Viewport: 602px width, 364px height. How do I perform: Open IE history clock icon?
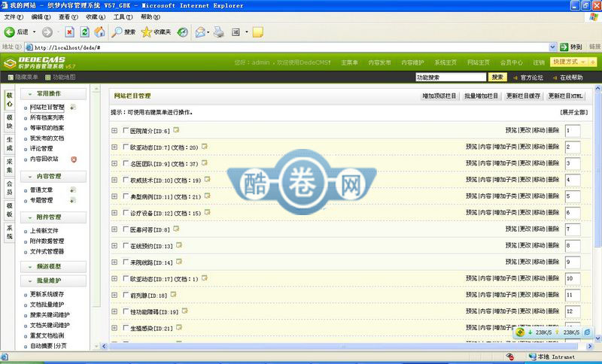pyautogui.click(x=182, y=32)
